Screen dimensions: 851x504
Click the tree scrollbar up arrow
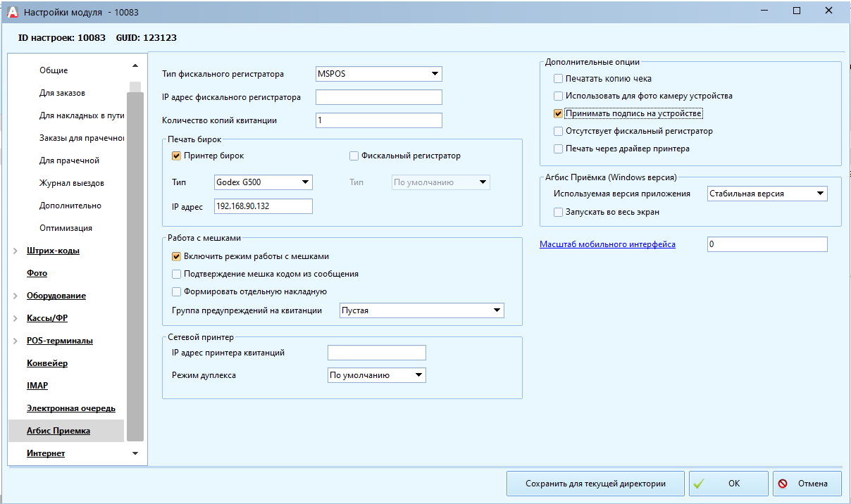[x=135, y=66]
